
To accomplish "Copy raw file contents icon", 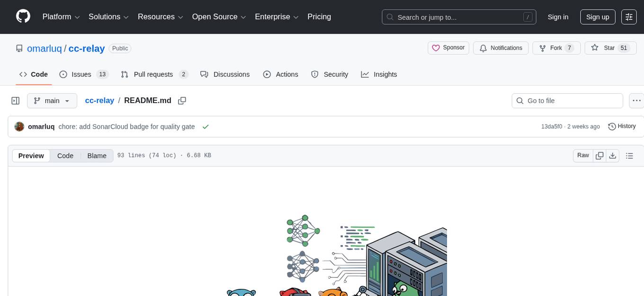I will (599, 155).
